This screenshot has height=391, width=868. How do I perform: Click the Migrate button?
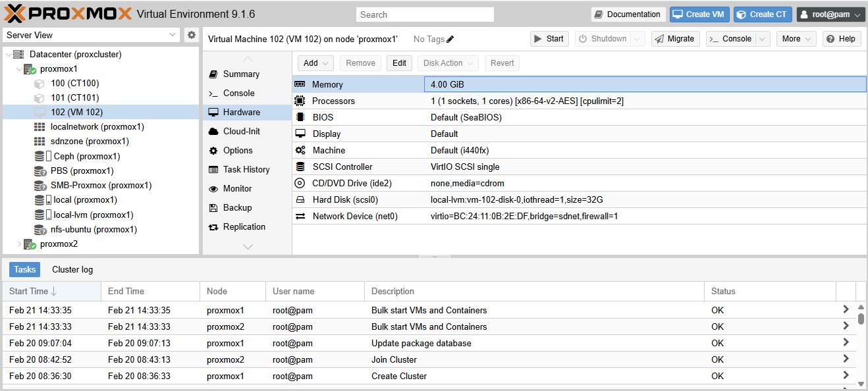click(676, 39)
